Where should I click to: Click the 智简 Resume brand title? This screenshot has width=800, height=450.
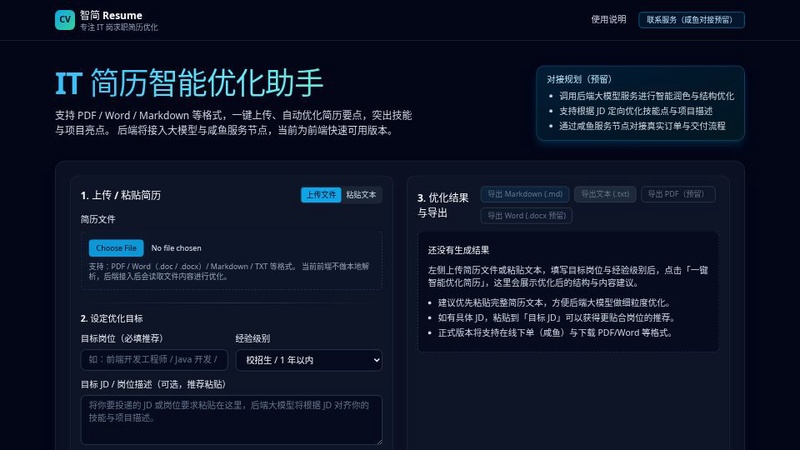(x=111, y=15)
